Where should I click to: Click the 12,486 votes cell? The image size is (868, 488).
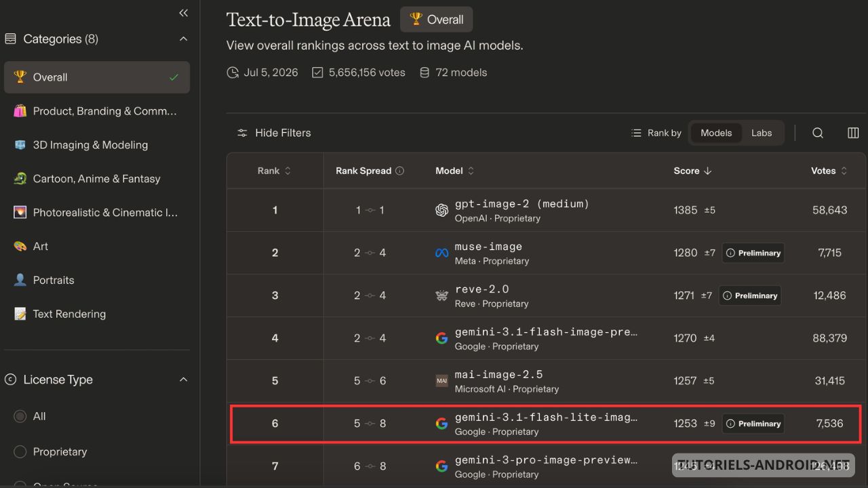pos(830,296)
